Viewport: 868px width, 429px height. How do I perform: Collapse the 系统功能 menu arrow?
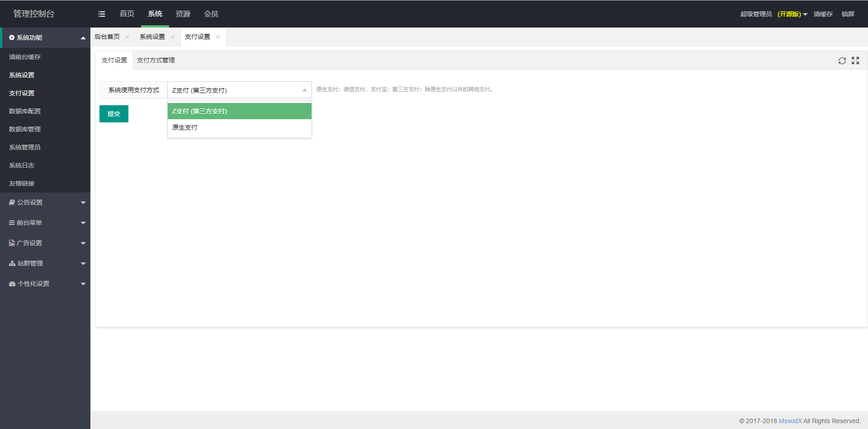pyautogui.click(x=83, y=38)
